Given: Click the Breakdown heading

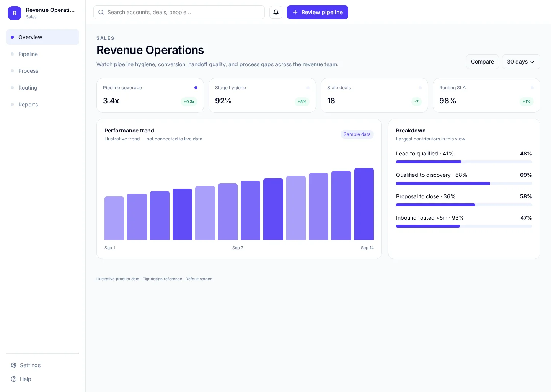Looking at the screenshot, I should point(411,131).
